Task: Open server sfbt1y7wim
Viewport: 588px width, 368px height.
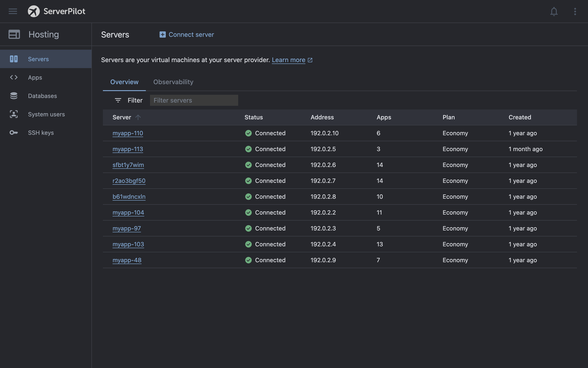Action: coord(128,165)
